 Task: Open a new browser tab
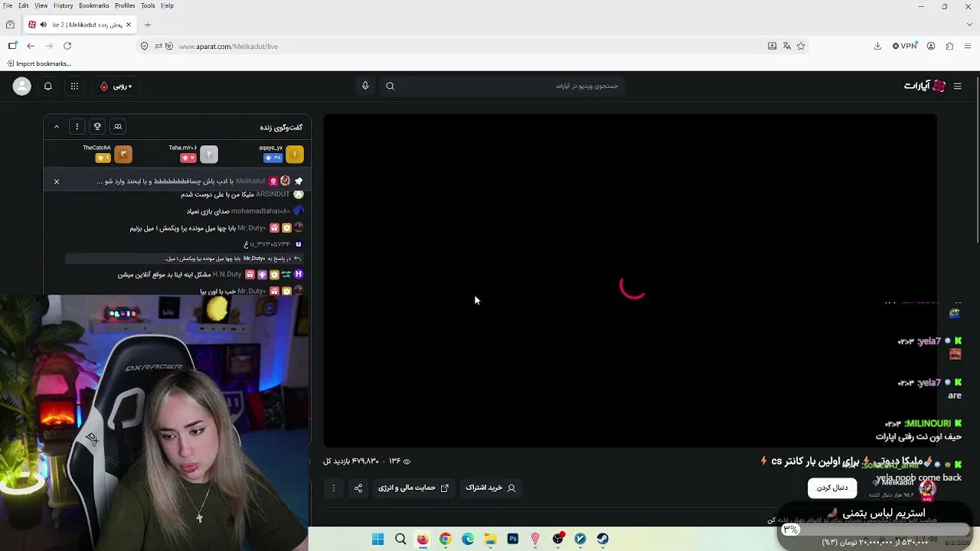(x=148, y=24)
